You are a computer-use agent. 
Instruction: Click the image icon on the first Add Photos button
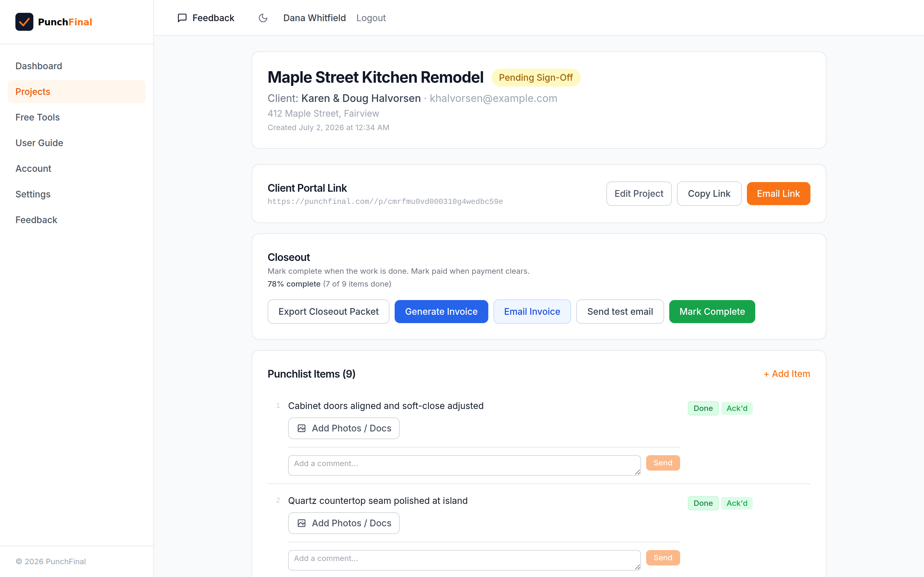pyautogui.click(x=302, y=428)
